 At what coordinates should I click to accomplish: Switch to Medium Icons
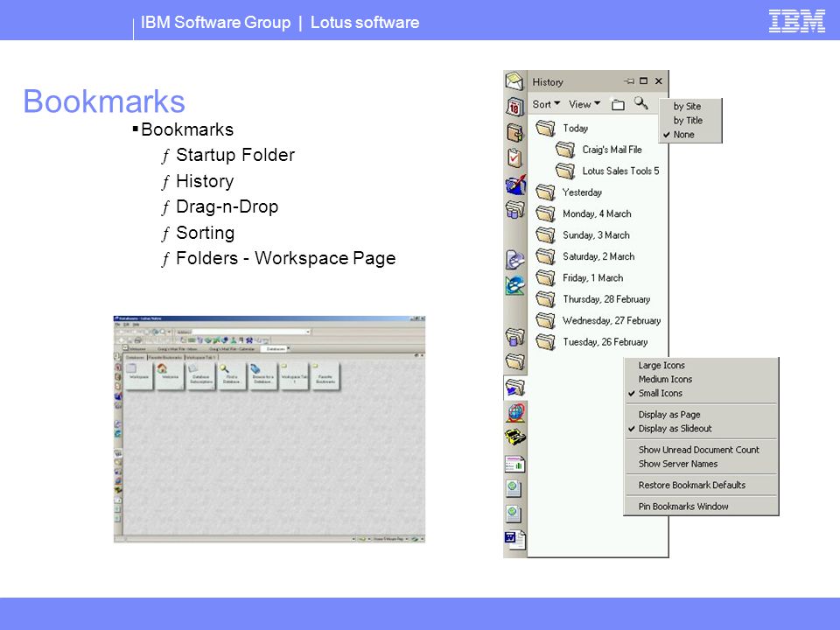pyautogui.click(x=701, y=379)
